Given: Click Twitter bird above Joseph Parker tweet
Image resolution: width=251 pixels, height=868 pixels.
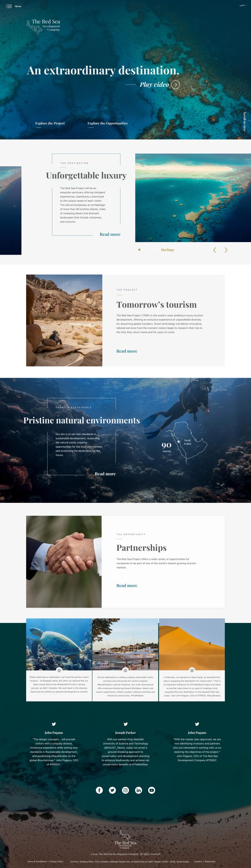Looking at the screenshot, I should [125, 724].
